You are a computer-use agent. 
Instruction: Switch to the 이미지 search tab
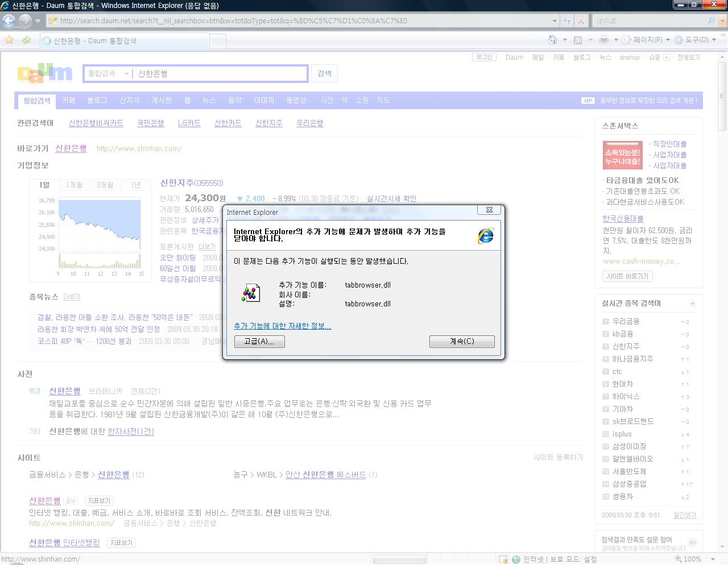click(264, 101)
